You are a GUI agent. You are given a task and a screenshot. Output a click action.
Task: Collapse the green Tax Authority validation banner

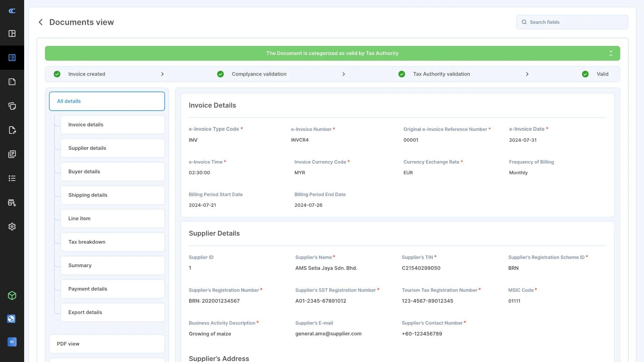coord(611,53)
